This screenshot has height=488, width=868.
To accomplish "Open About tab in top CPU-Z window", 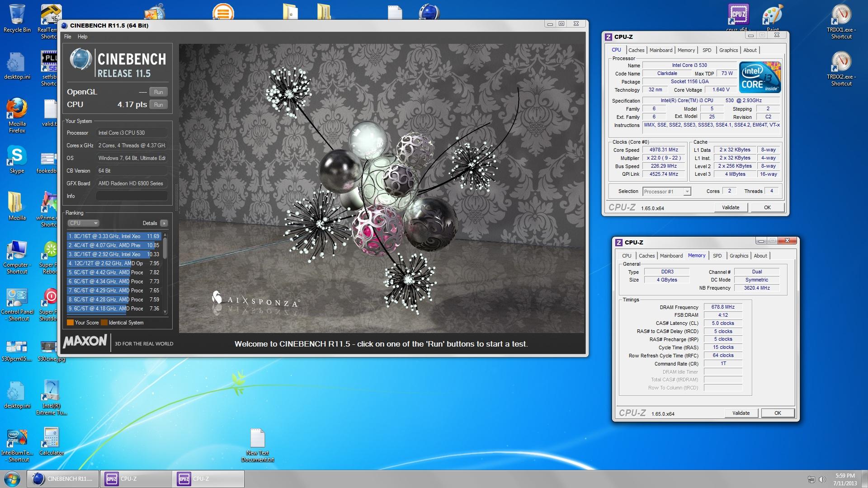I will (750, 50).
